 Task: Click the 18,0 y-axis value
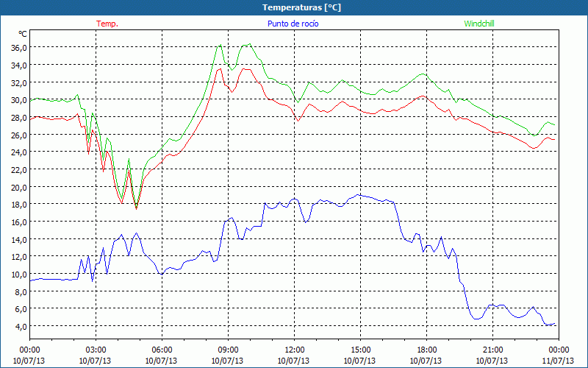click(19, 205)
